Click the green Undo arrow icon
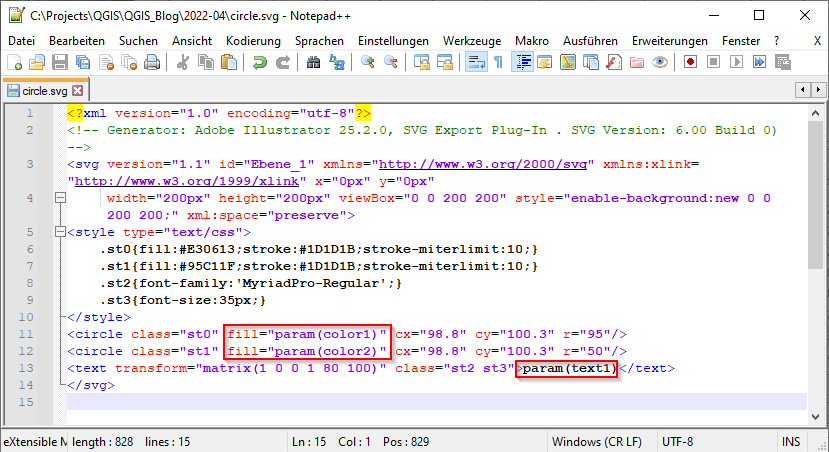This screenshot has height=452, width=829. point(259,62)
